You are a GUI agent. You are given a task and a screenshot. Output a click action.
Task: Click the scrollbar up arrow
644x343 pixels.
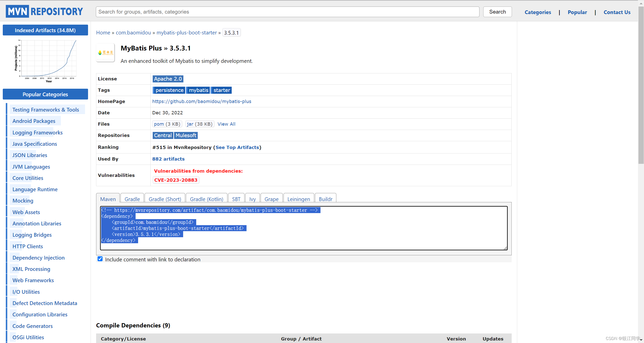(641, 3)
